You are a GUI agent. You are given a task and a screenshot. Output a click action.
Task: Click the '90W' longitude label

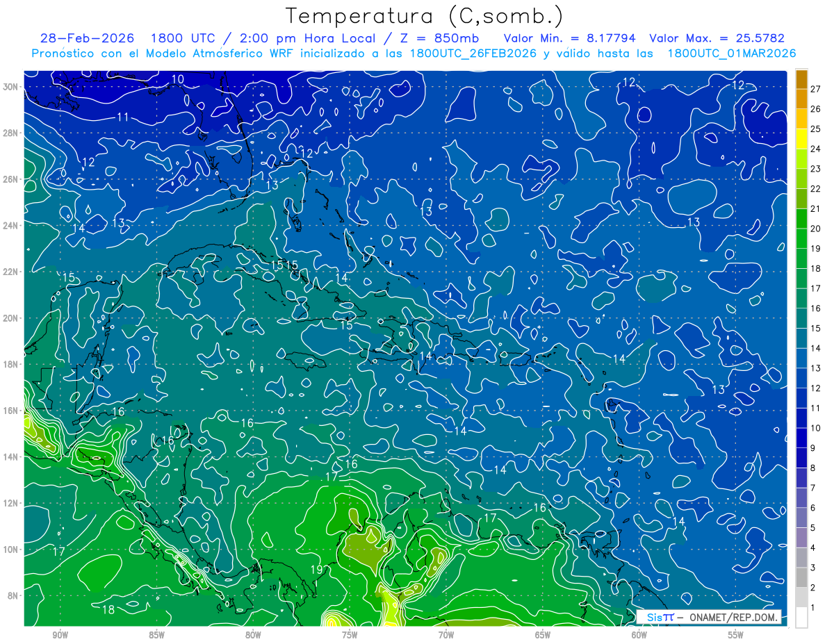pyautogui.click(x=60, y=635)
